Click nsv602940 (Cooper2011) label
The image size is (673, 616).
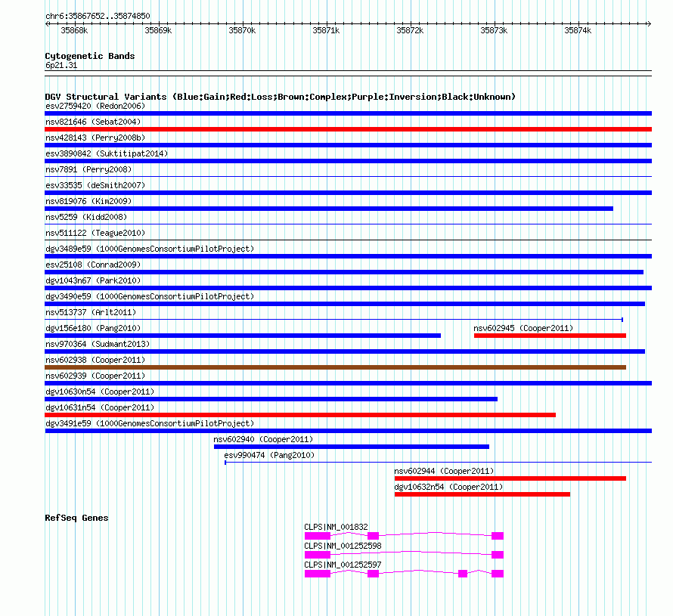point(263,439)
